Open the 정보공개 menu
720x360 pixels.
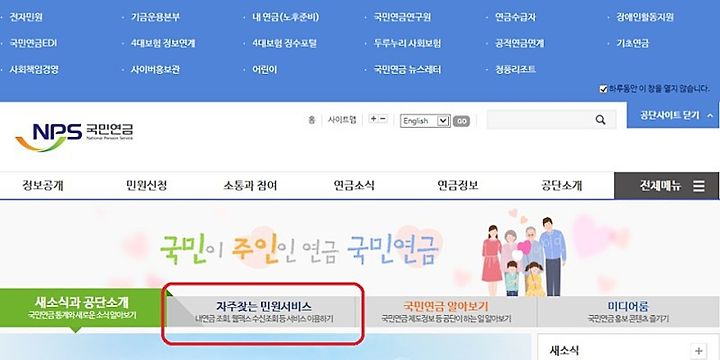coord(43,186)
